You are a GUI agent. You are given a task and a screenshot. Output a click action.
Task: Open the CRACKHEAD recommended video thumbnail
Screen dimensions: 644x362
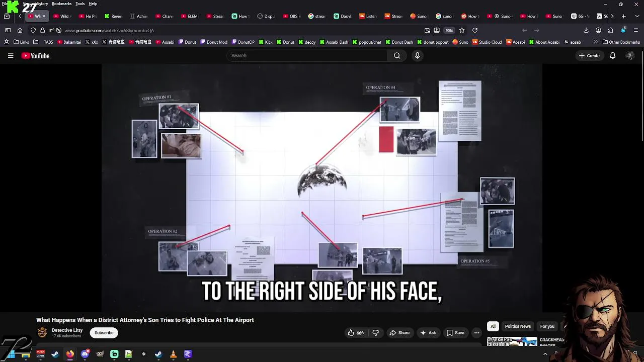(512, 341)
